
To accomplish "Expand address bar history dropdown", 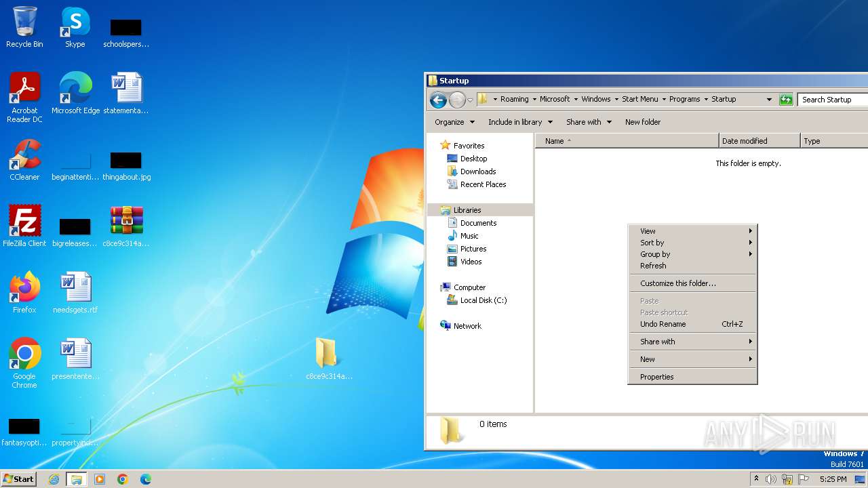I will click(769, 100).
